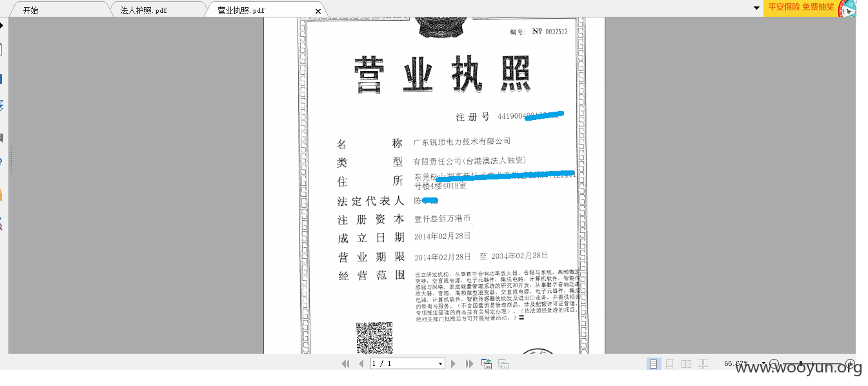The image size is (868, 386).
Task: Open the signature search sidebar icon
Action: click(x=2, y=224)
